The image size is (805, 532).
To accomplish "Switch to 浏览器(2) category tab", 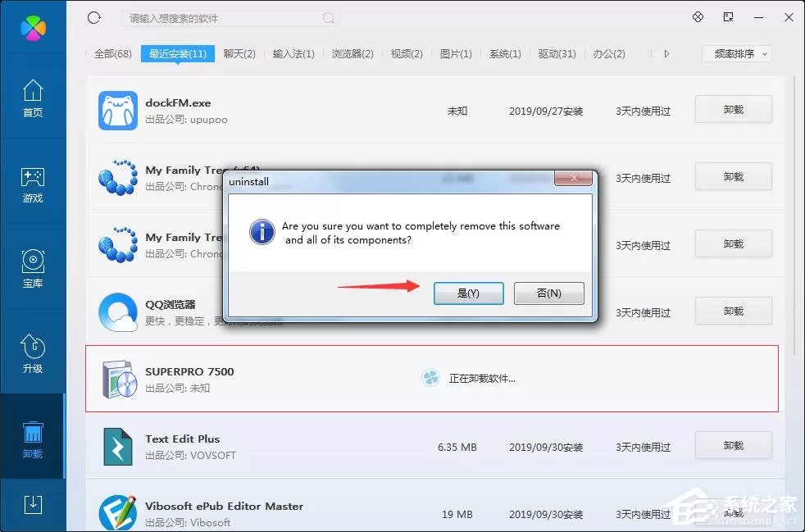I will (x=352, y=54).
